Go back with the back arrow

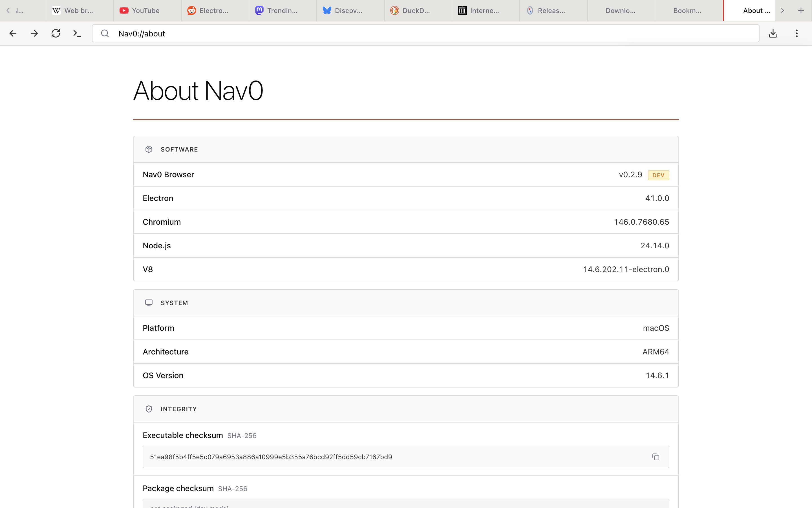click(x=13, y=33)
